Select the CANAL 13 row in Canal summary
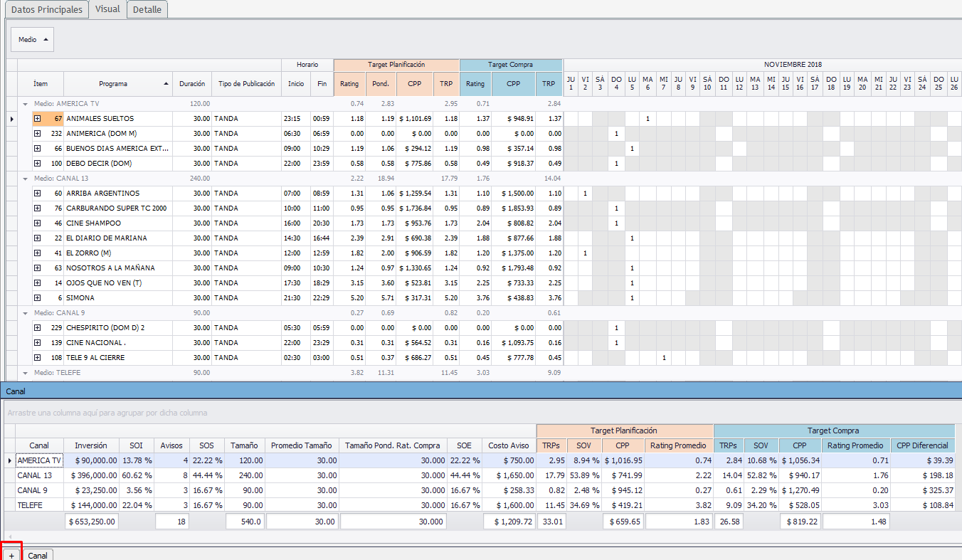 (35, 475)
